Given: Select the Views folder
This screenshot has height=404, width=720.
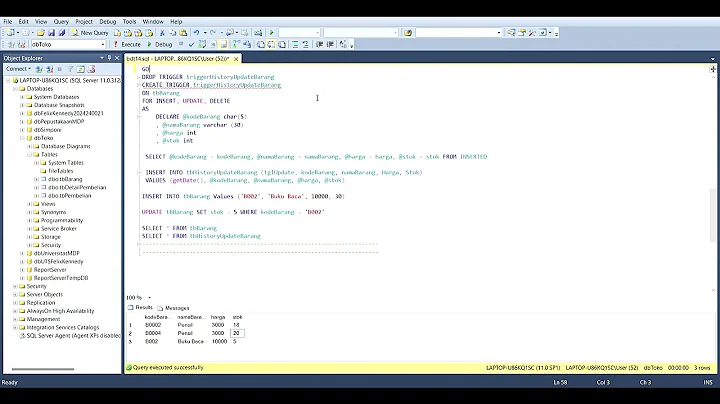Looking at the screenshot, I should [48, 204].
